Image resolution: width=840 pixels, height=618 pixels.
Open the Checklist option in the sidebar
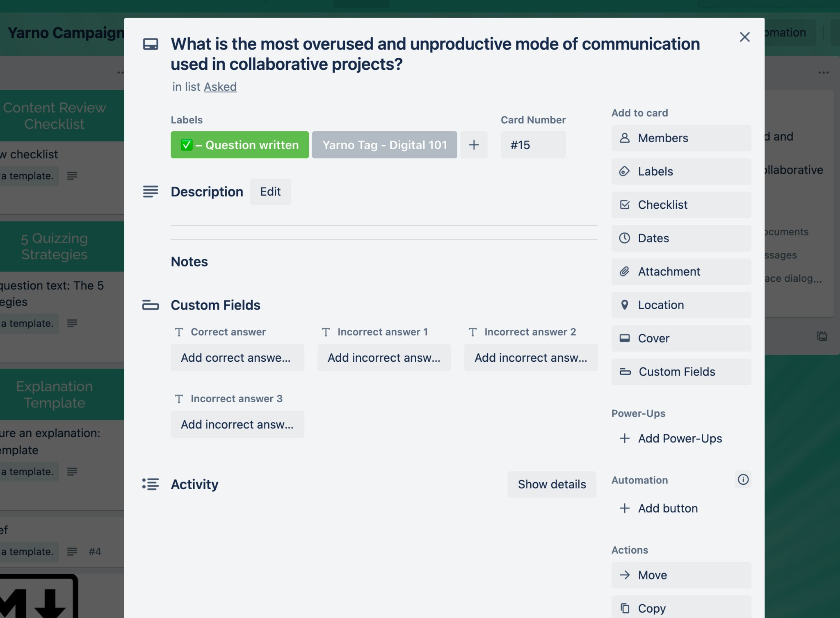[681, 205]
